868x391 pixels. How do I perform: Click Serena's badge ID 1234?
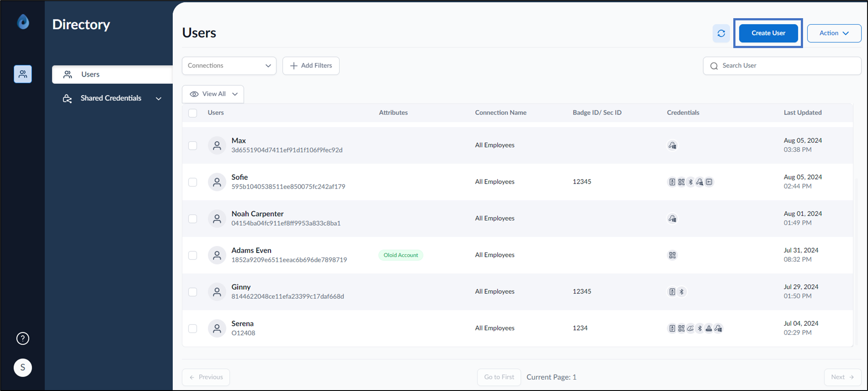click(x=580, y=328)
